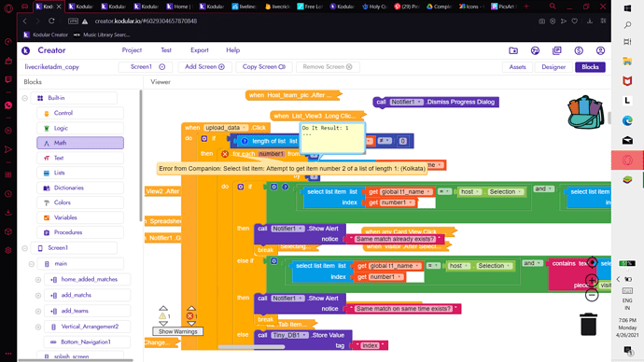
Task: Open the account profile icon in Creator header
Action: (x=600, y=50)
